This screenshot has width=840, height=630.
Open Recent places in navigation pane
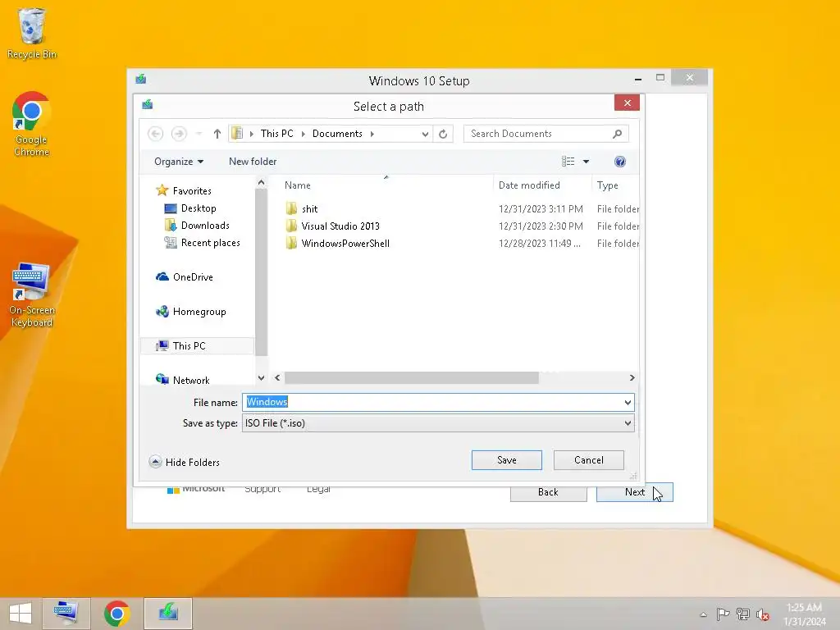[203, 243]
